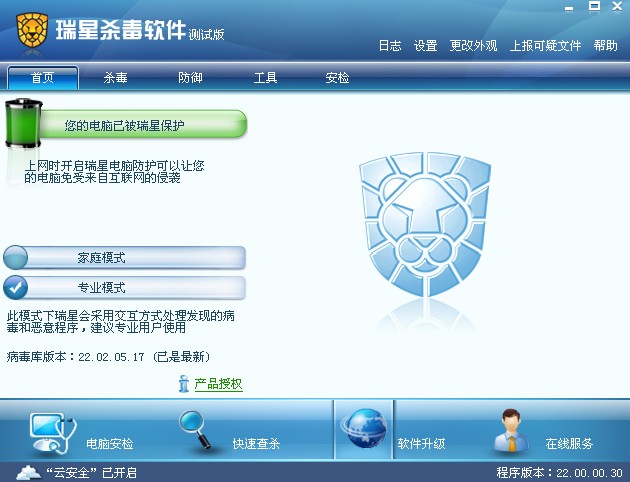Open the 安检 tab
This screenshot has width=630, height=482.
(337, 78)
